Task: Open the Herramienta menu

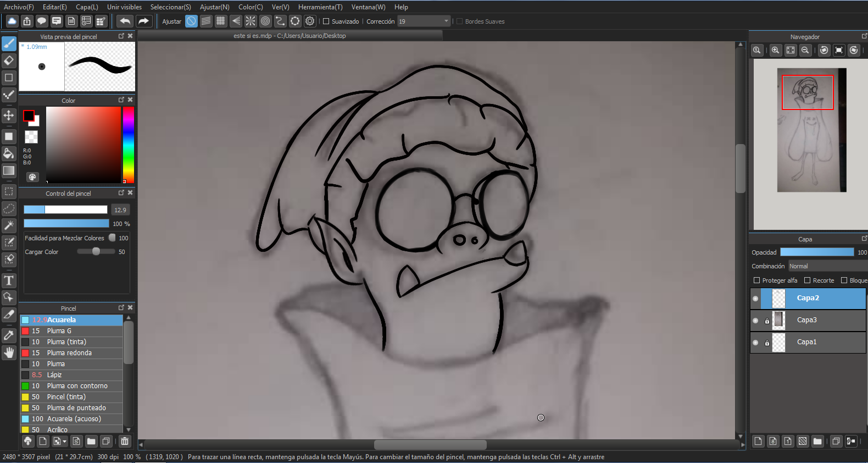Action: [x=320, y=7]
